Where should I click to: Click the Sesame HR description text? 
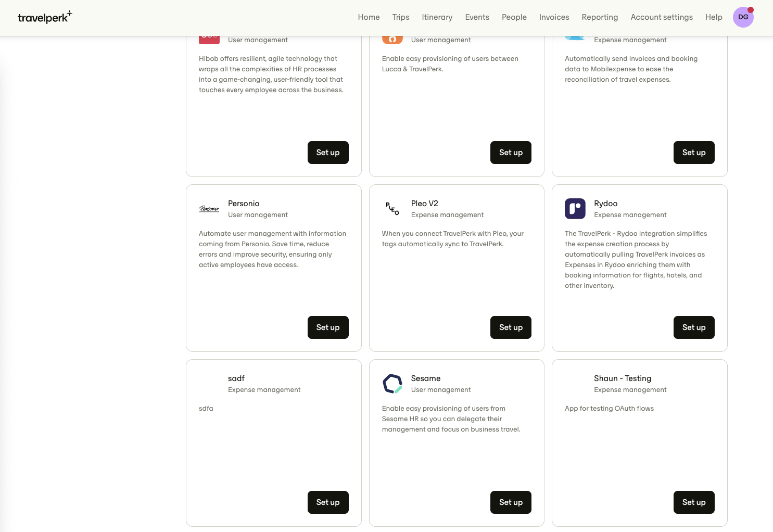pyautogui.click(x=451, y=419)
